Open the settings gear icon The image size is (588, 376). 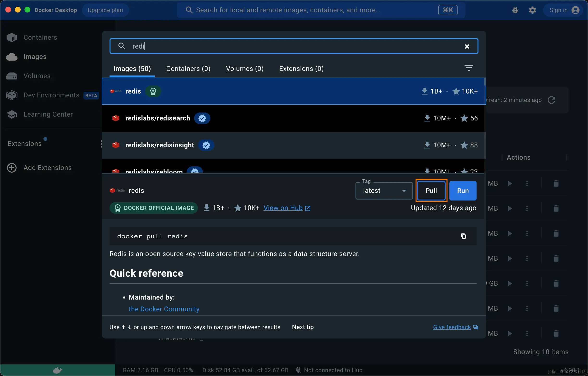532,10
